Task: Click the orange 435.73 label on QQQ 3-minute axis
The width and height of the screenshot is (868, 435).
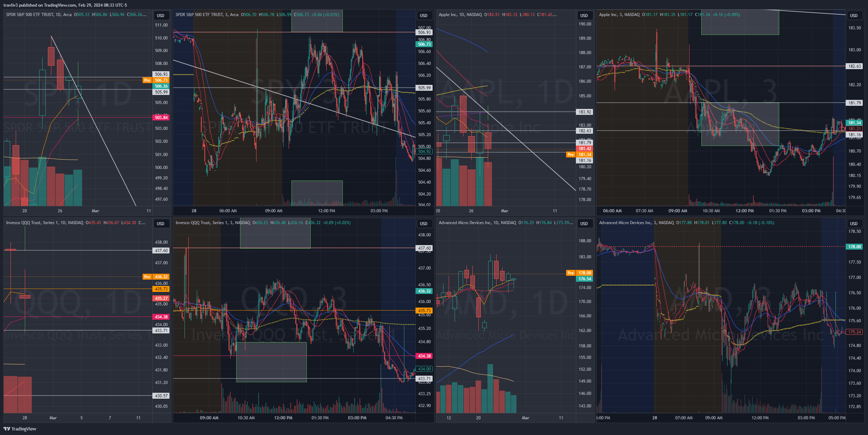Action: tap(424, 311)
